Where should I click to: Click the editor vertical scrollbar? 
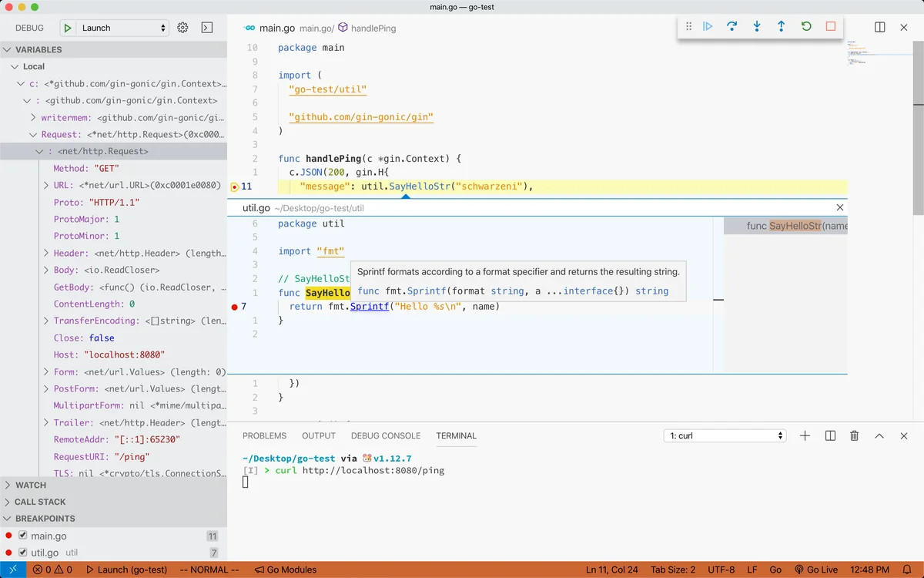click(x=918, y=128)
